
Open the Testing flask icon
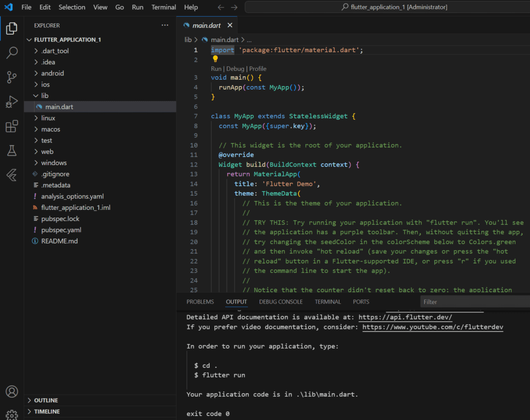11,151
